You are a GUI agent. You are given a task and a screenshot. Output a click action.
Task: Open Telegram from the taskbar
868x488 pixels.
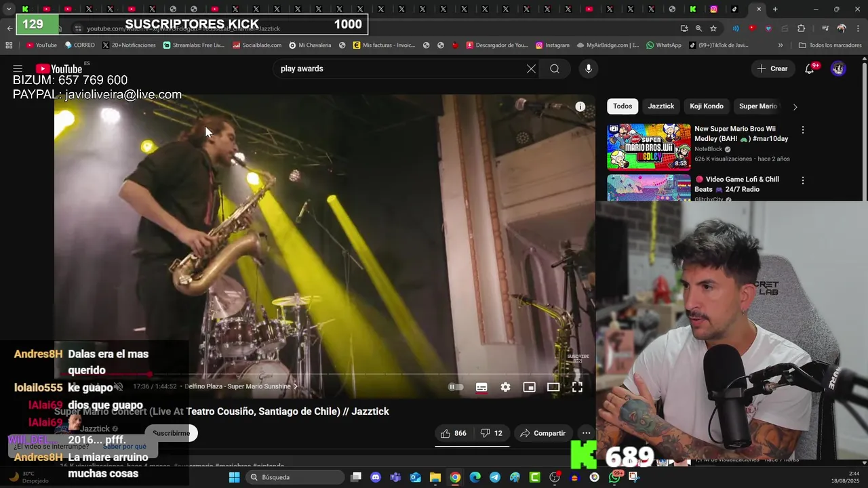tap(495, 477)
